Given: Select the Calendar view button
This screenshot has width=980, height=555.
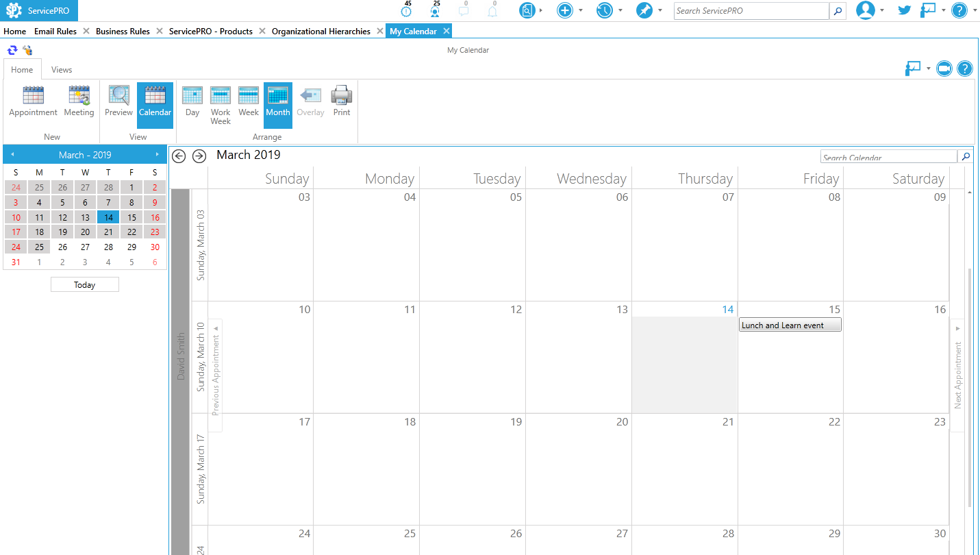Looking at the screenshot, I should pos(155,106).
